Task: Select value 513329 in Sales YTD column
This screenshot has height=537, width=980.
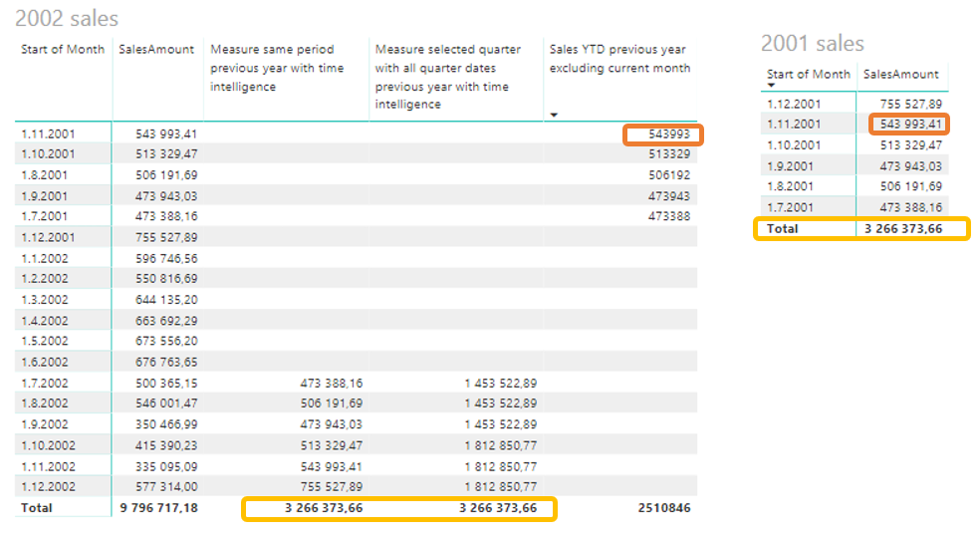Action: tap(668, 153)
